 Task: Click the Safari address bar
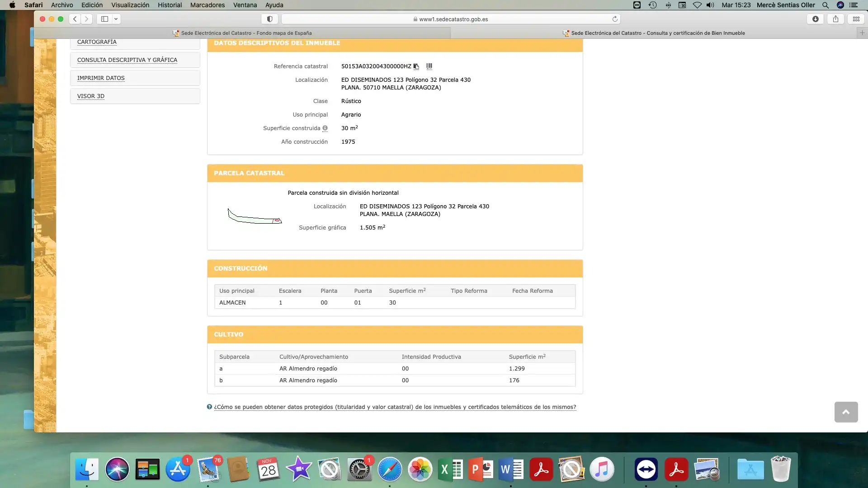[x=451, y=19]
